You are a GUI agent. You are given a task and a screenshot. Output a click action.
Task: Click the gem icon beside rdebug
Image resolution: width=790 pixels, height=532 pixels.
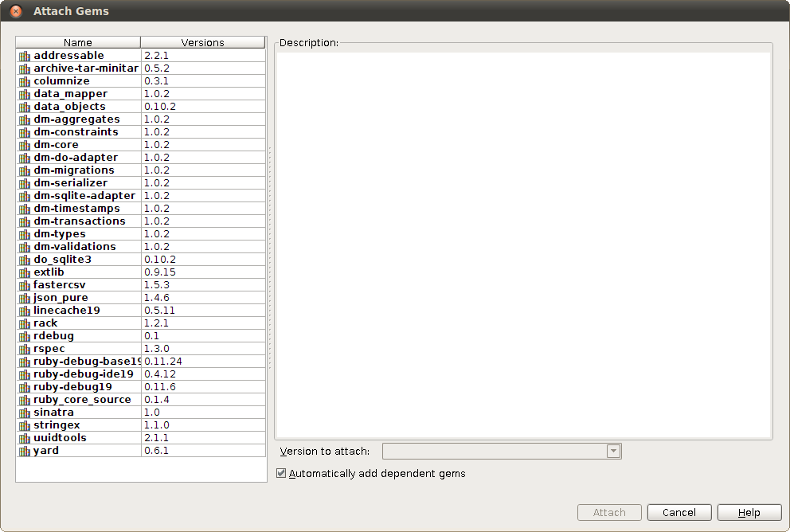[25, 336]
